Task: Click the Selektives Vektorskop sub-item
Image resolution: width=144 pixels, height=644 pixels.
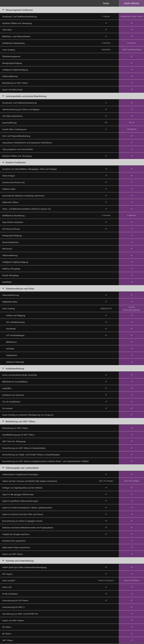Action: [x=15, y=362]
